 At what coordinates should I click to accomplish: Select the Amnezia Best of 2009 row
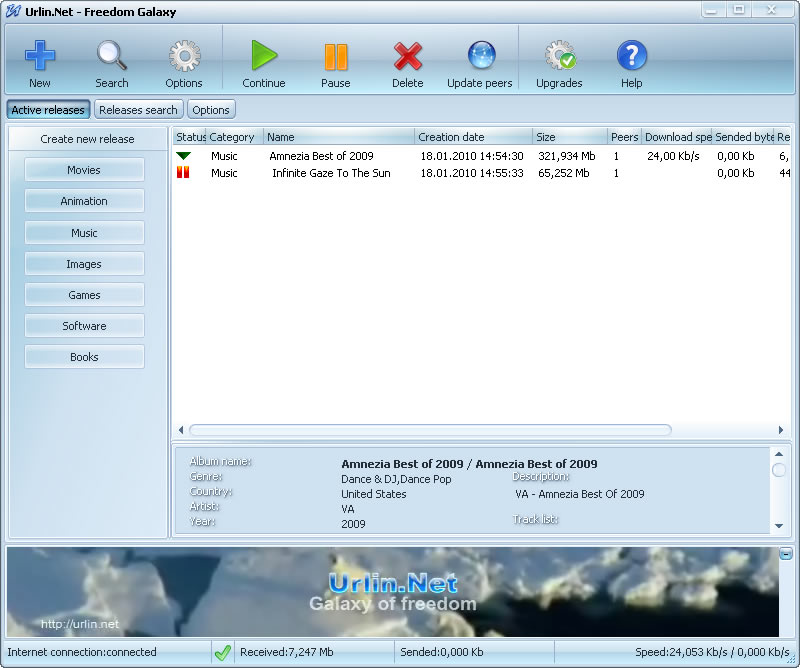(482, 156)
